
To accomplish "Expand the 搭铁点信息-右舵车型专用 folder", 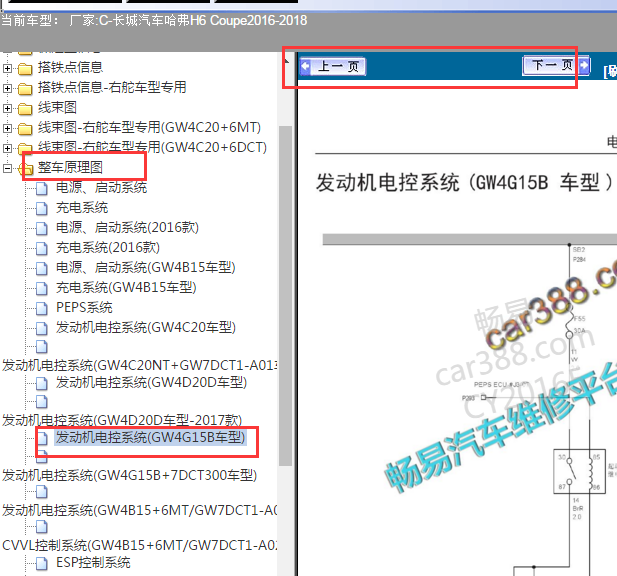I will [7, 88].
